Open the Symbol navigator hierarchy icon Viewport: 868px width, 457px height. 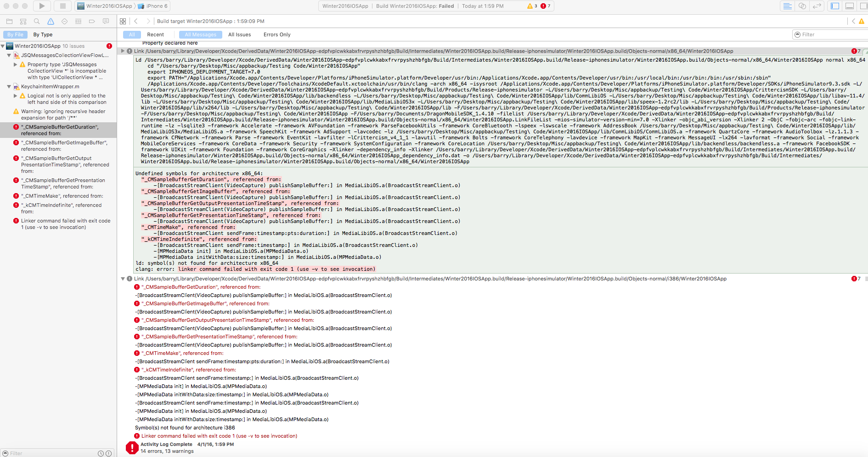[x=23, y=21]
